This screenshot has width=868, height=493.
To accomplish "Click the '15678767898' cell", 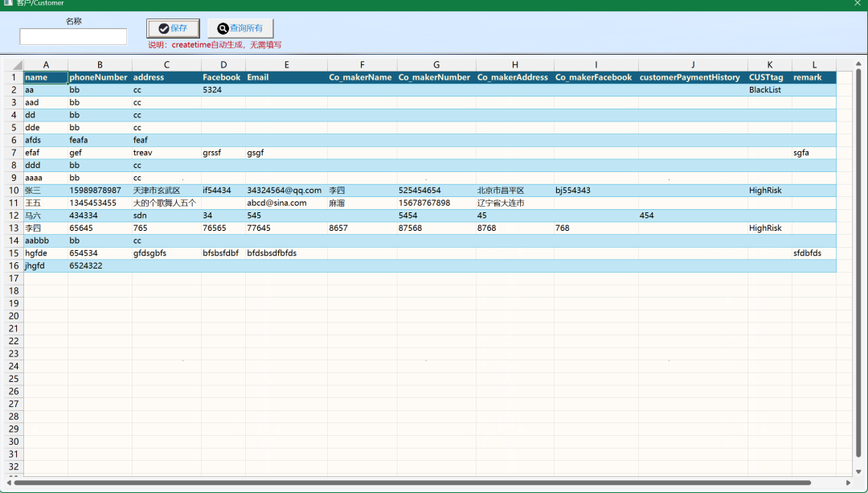I will [436, 203].
